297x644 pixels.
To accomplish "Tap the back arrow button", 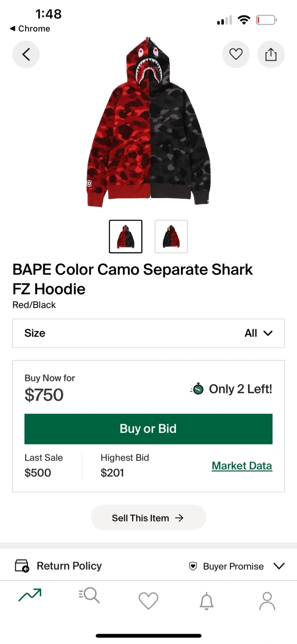I will coord(26,55).
